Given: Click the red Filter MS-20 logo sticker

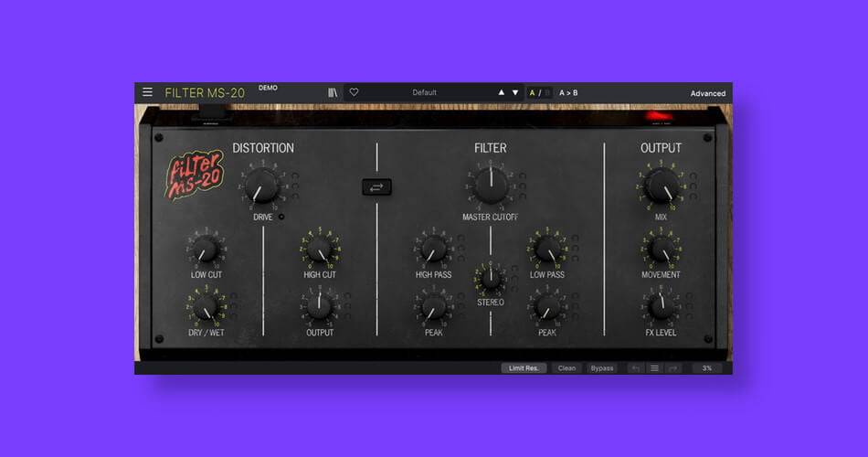Looking at the screenshot, I should (195, 175).
